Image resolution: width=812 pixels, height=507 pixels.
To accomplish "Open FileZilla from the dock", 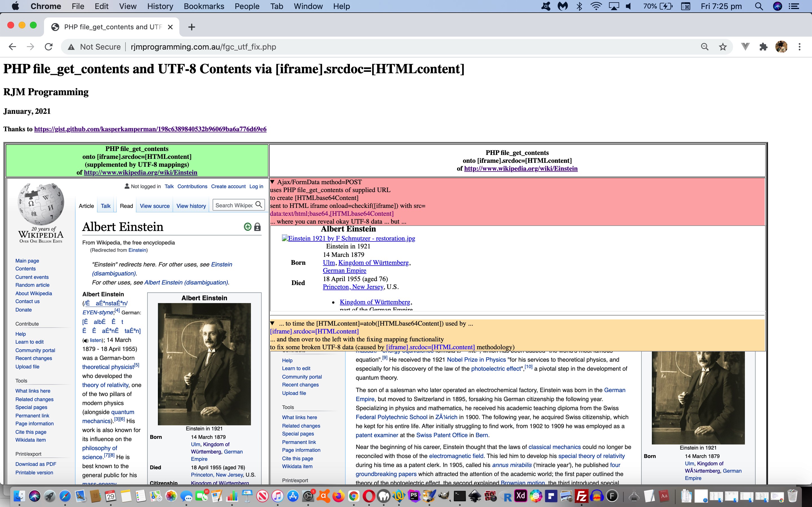I will coord(581,496).
